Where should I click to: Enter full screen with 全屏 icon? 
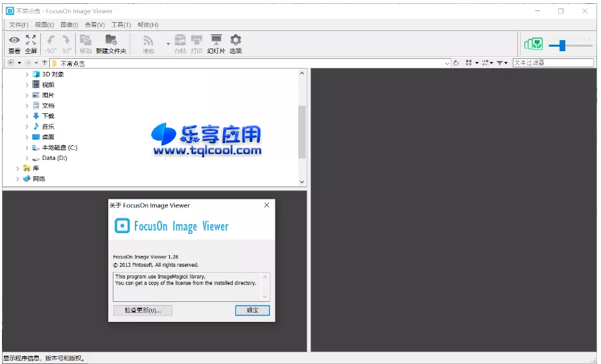click(30, 40)
